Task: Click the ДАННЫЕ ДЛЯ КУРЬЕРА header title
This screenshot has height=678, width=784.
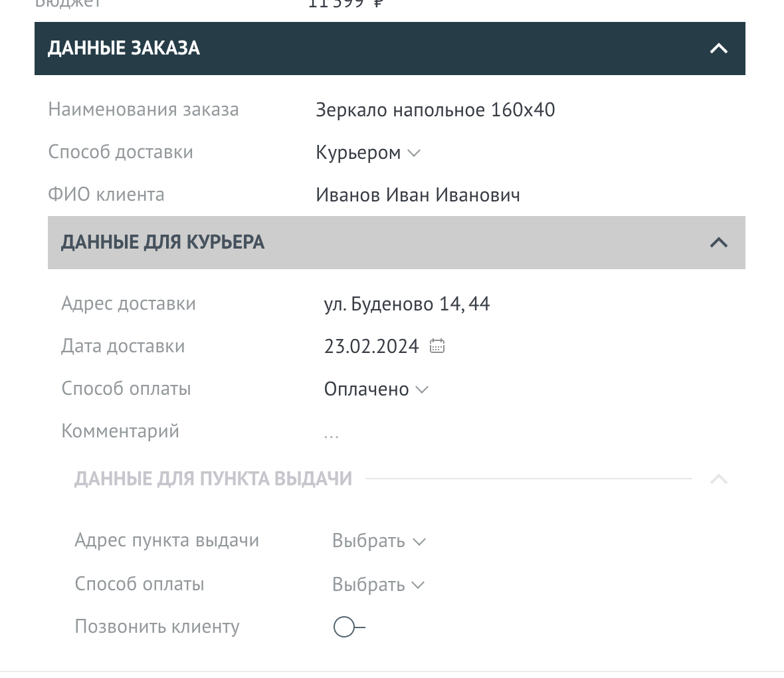Action: [163, 243]
